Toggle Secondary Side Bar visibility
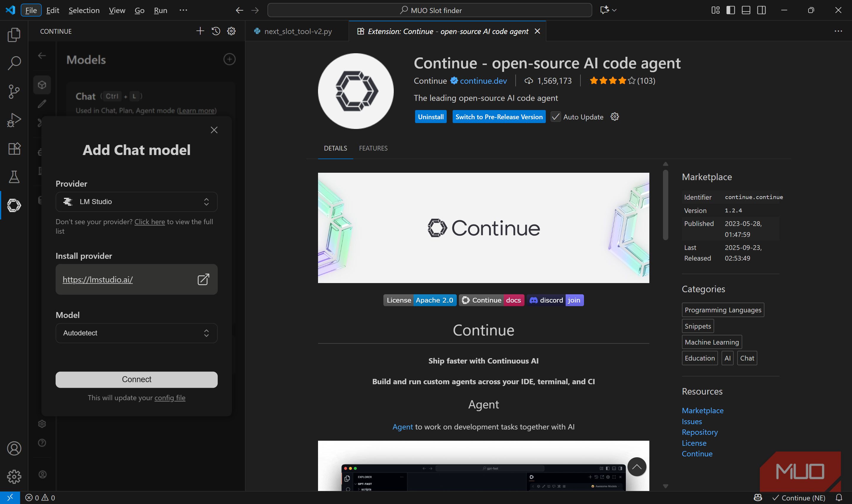This screenshot has height=504, width=852. pos(761,10)
